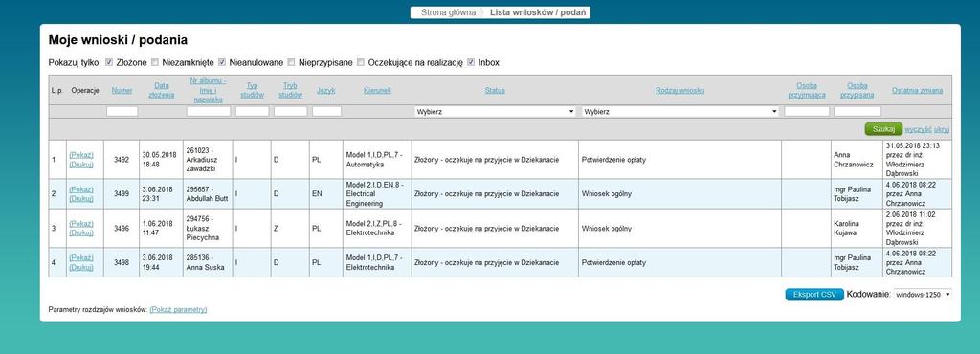Sort by Status column header
The image size is (980, 354).
tap(495, 91)
